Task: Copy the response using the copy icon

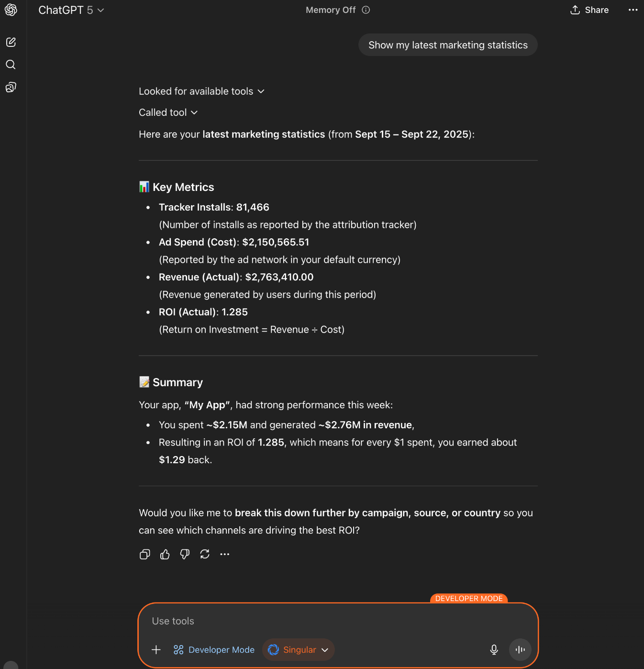Action: tap(144, 554)
